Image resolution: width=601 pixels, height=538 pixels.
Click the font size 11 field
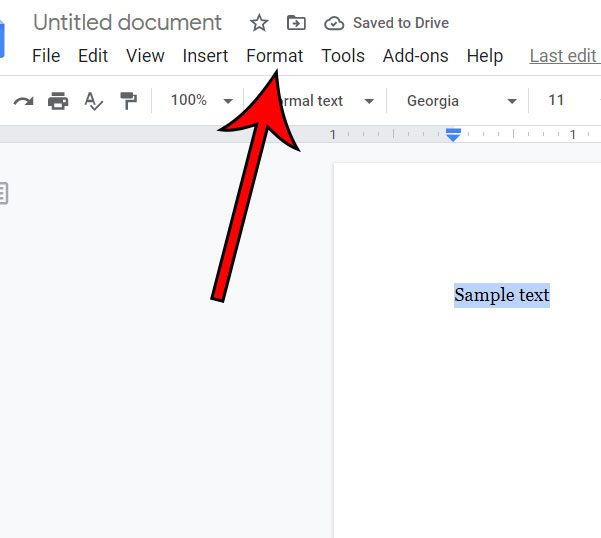click(x=557, y=101)
